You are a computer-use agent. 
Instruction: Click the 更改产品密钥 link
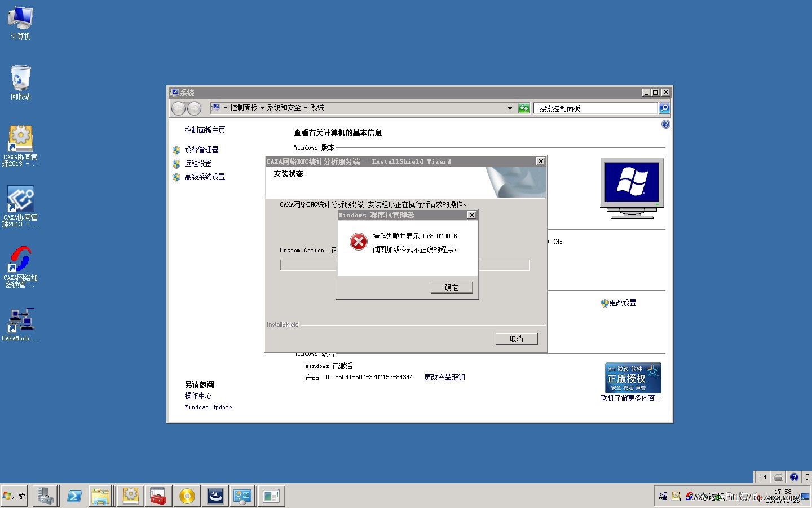444,377
